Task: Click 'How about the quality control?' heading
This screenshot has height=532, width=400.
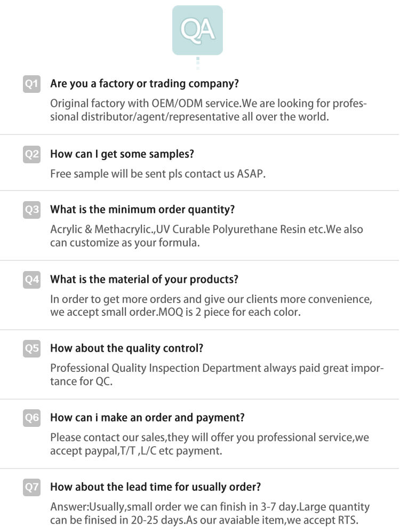Action: coord(127,348)
